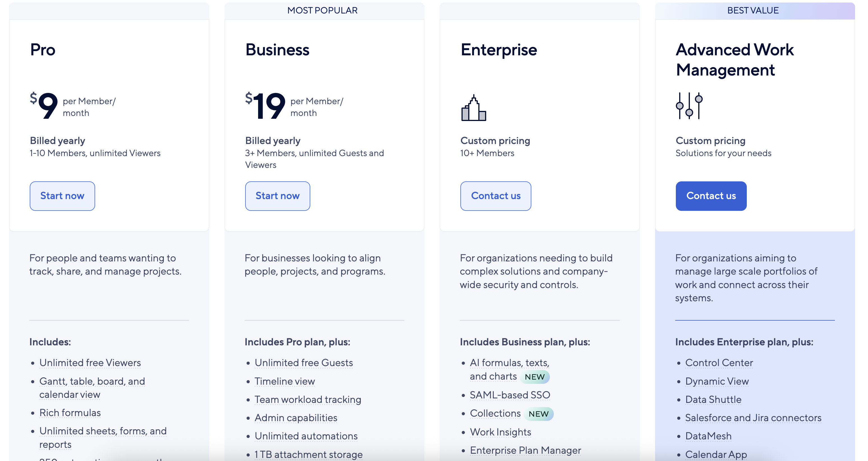Open the SAML-based SSO feature link
Image resolution: width=868 pixels, height=461 pixels.
click(510, 394)
